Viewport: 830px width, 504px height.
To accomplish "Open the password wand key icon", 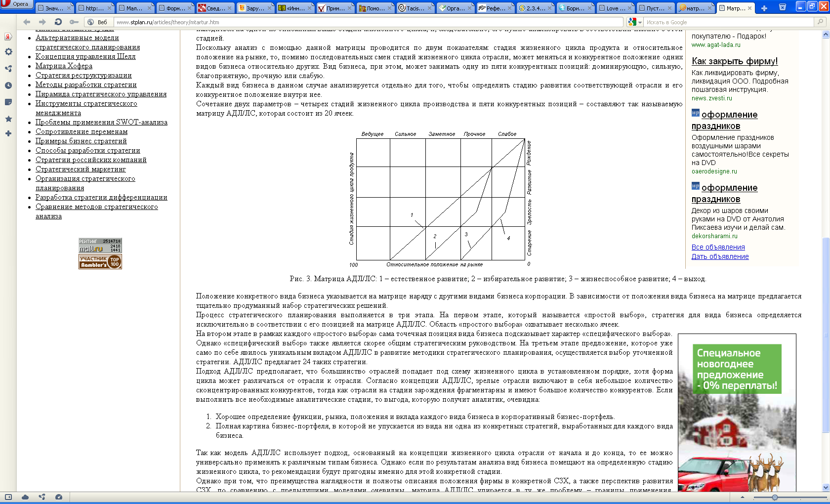I will pos(74,22).
